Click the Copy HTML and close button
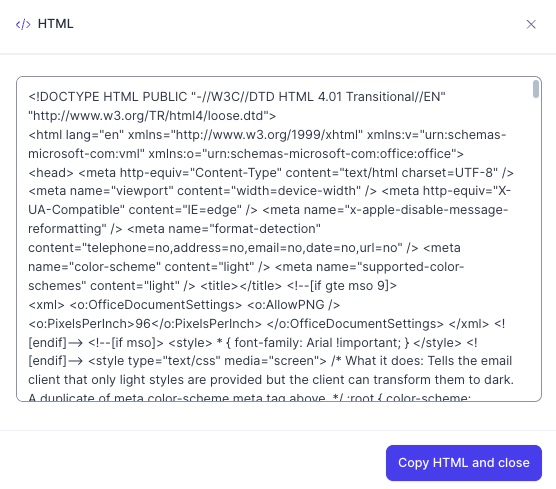The image size is (556, 489). pos(464,463)
